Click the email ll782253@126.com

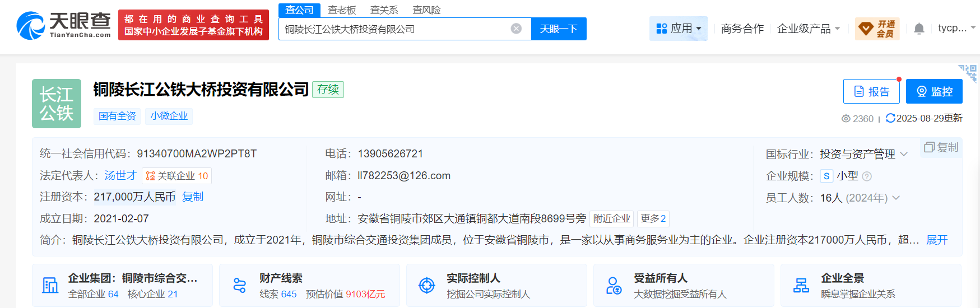404,175
